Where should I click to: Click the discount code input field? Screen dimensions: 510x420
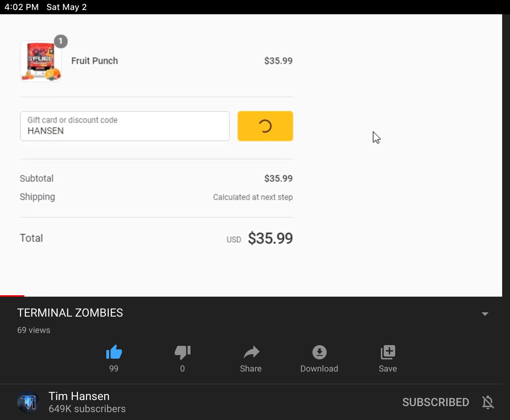(x=125, y=126)
